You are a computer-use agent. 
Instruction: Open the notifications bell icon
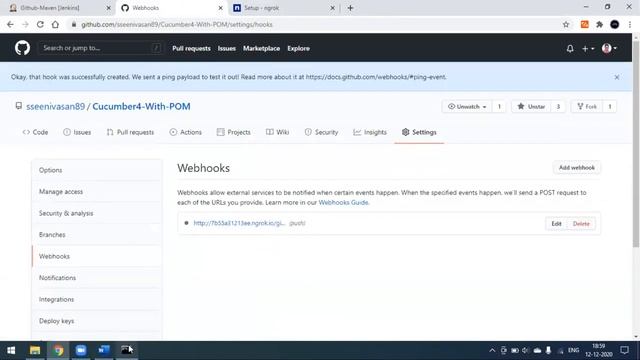[570, 49]
